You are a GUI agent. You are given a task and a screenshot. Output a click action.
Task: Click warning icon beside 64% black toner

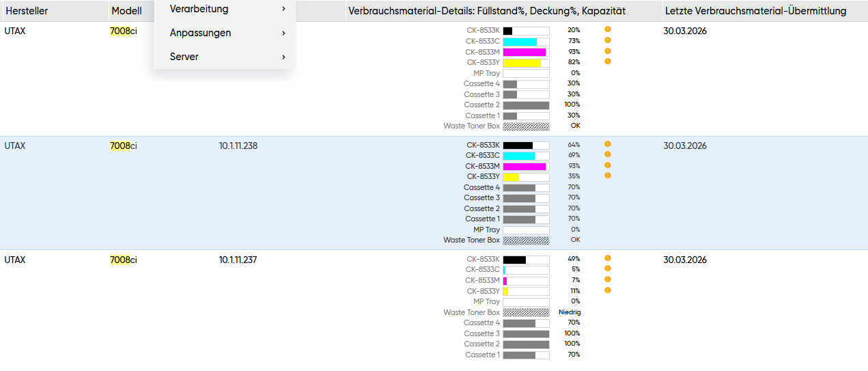pos(607,144)
